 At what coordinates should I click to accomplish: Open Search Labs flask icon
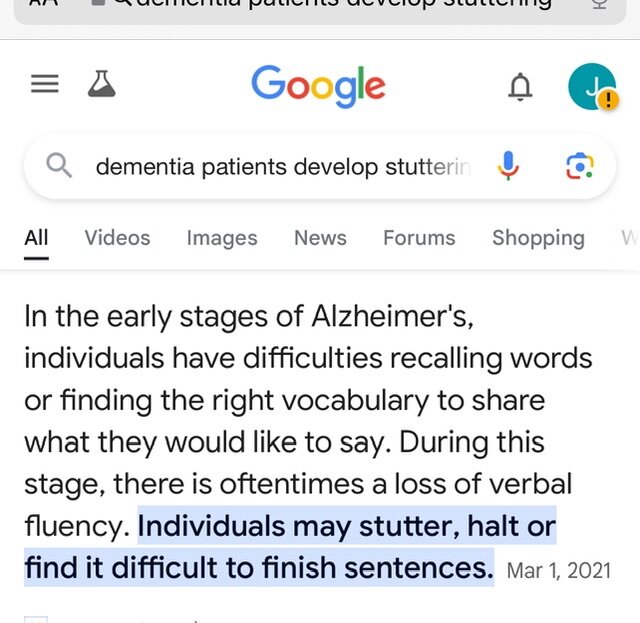(102, 84)
